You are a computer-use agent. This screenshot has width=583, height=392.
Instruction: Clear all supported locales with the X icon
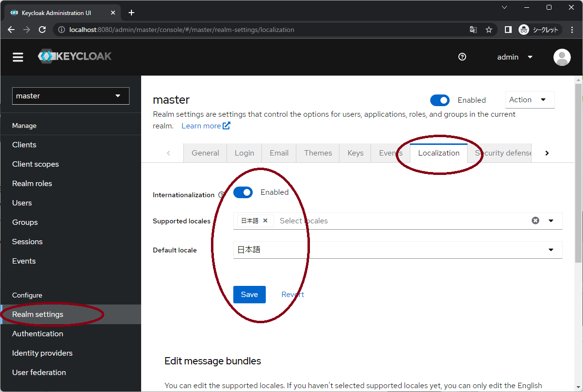coord(535,220)
